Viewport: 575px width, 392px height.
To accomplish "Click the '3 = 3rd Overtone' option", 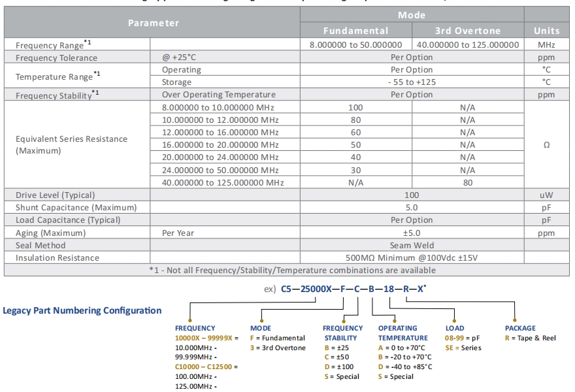I will tap(278, 348).
